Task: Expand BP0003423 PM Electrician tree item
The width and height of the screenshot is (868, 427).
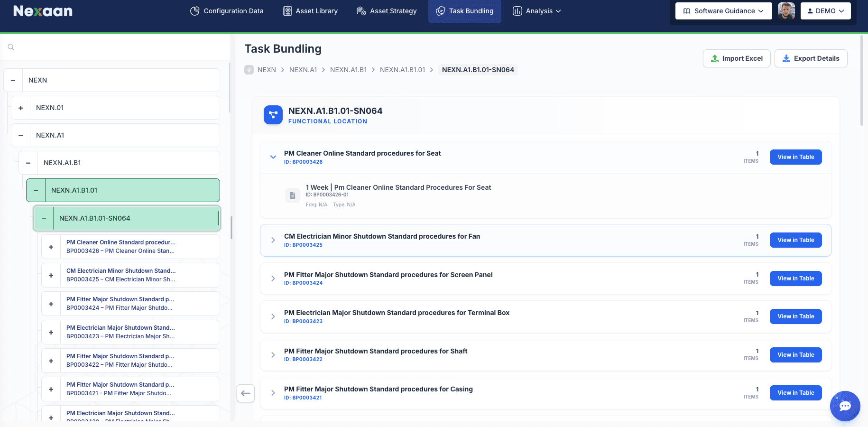Action: tap(51, 332)
